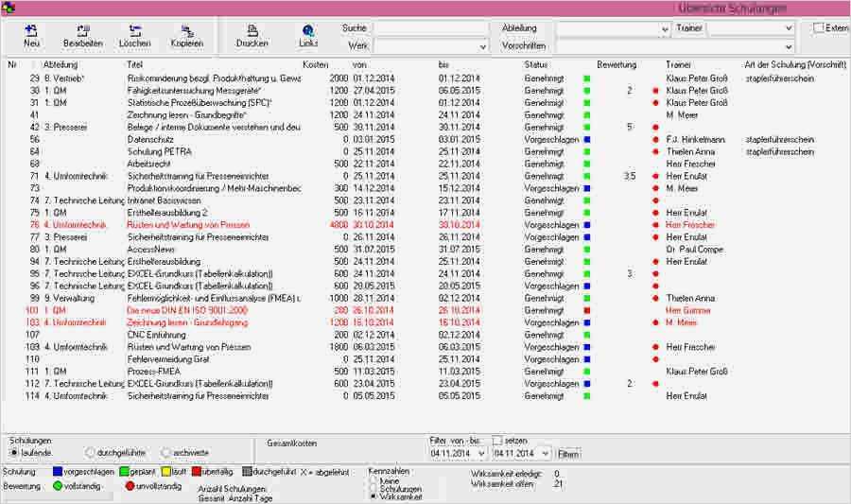
Task: Click the 'Fehlervermeidung Grat' row
Action: tap(425, 359)
